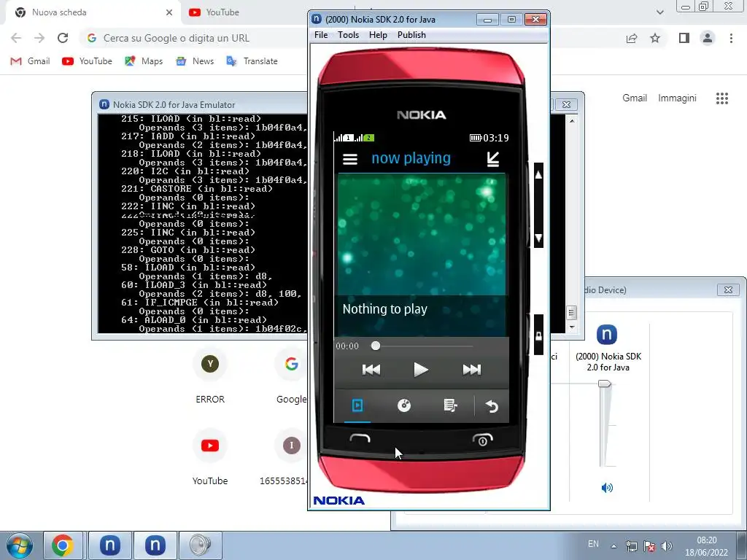Close the Nuova scheda tab
Image resolution: width=747 pixels, height=560 pixels.
click(x=169, y=12)
